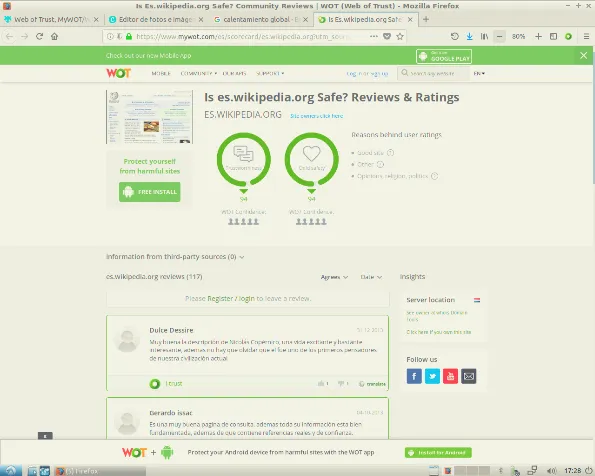Click the Trustworthiness rating circle
This screenshot has width=595, height=476.
(x=244, y=159)
